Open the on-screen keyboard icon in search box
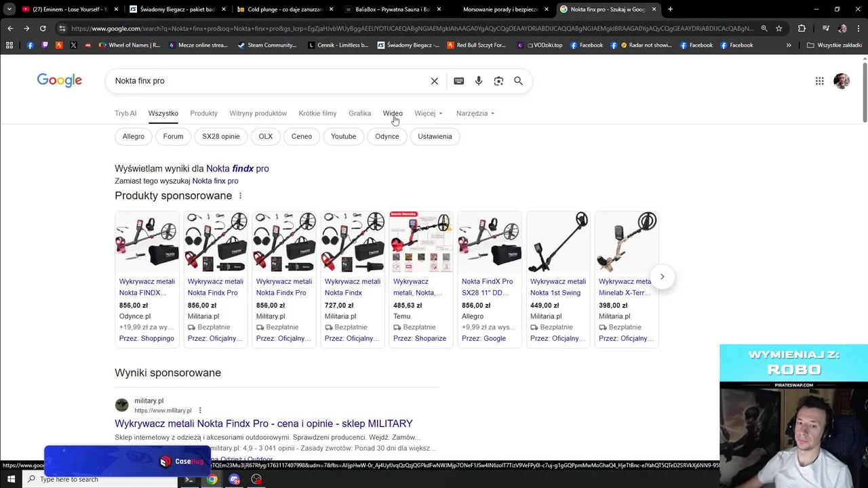868x488 pixels. click(459, 81)
